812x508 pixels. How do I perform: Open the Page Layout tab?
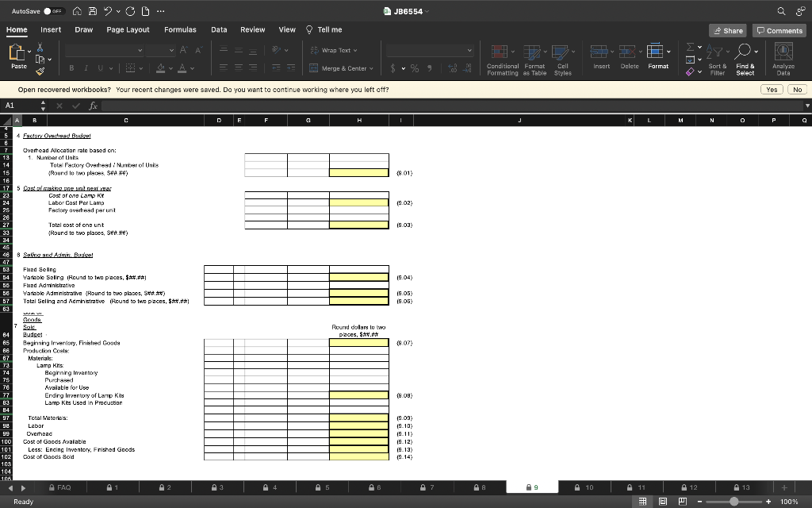point(128,29)
